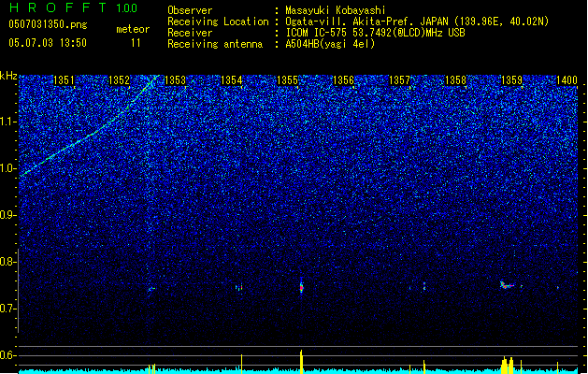Click the long curved echo near 1359
This screenshot has width=588, height=374.
click(507, 285)
